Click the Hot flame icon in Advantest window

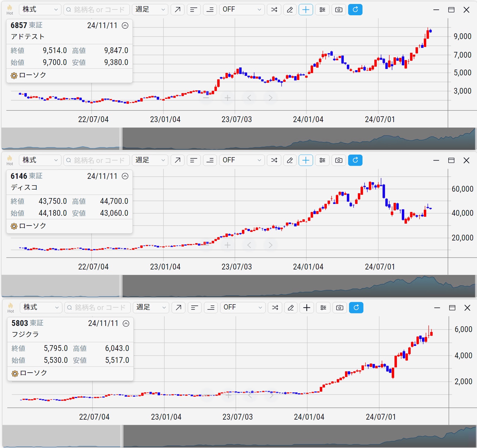point(10,9)
